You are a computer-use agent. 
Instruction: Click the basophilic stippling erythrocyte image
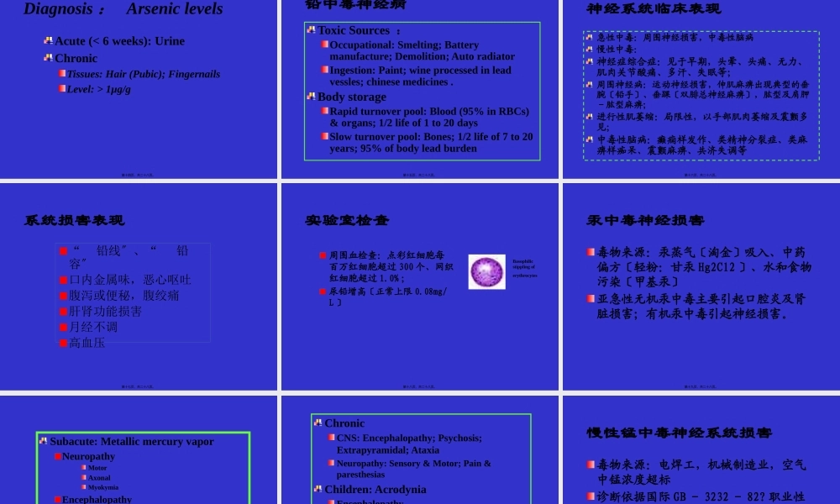[487, 271]
